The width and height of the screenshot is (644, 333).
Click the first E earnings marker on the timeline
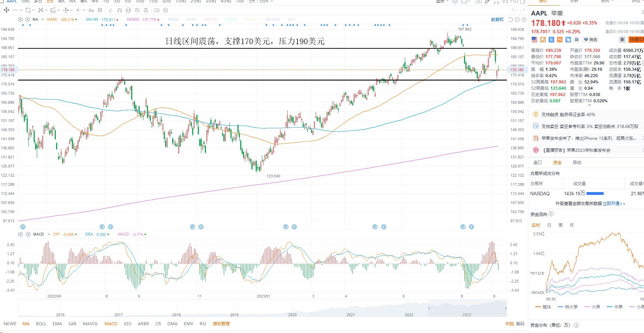[x=102, y=227]
